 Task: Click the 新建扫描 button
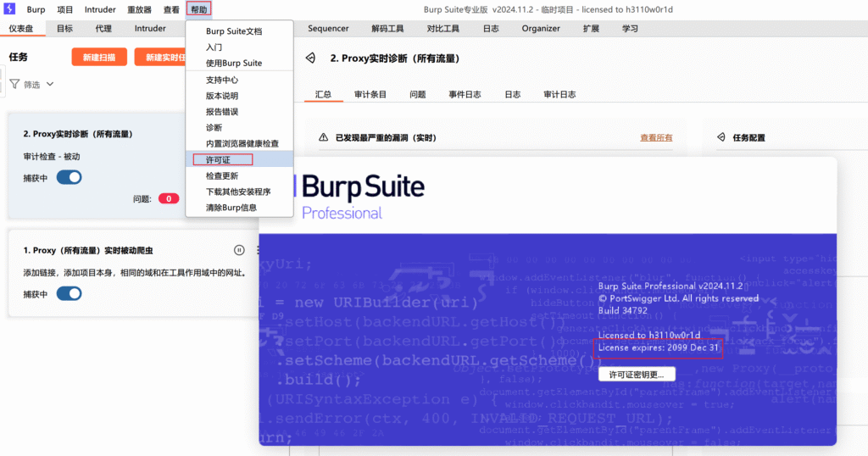99,57
